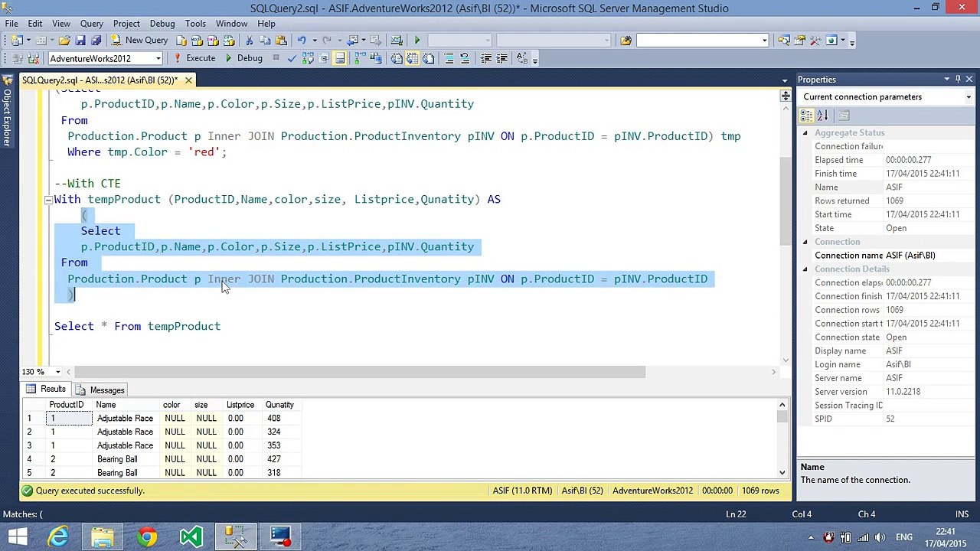Start the Debug button

coord(244,58)
